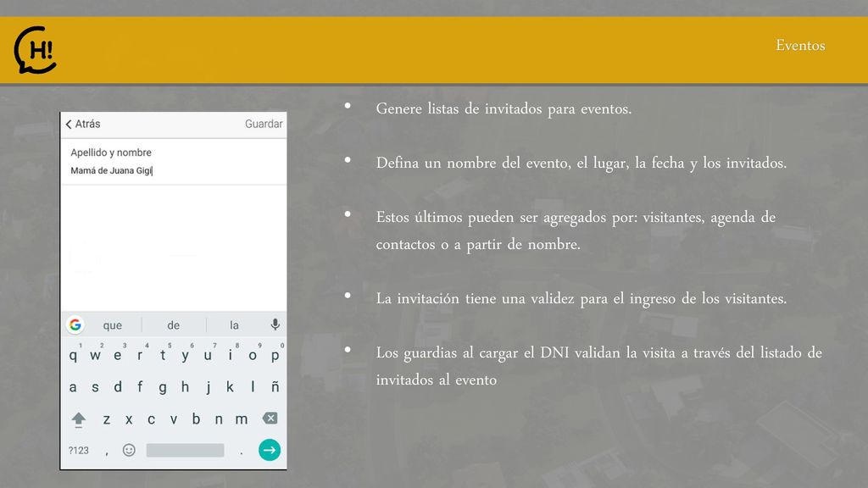The width and height of the screenshot is (868, 488).
Task: Tap the 'l' key
Action: tap(253, 387)
